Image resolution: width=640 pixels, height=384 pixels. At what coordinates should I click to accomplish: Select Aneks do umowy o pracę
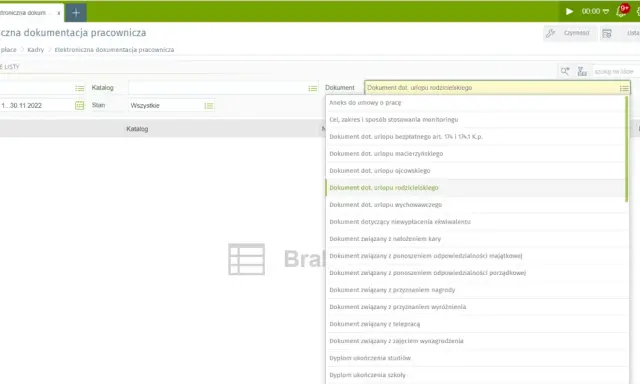pos(476,103)
